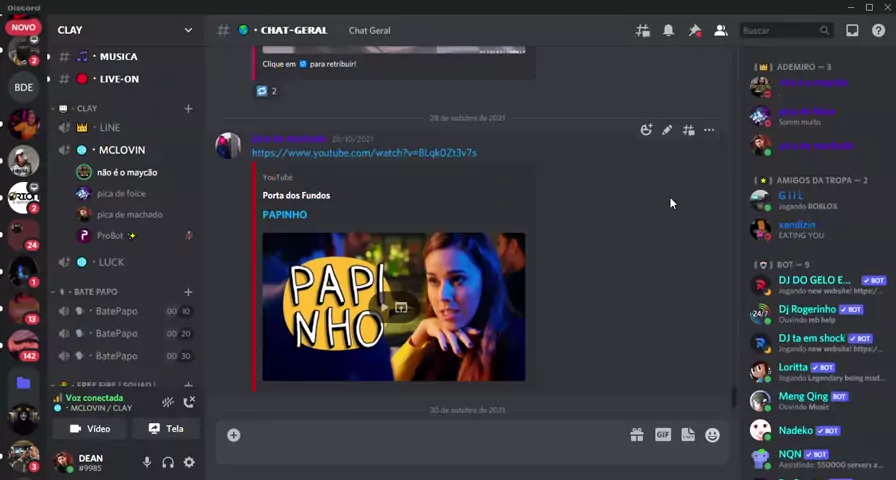Viewport: 896px width, 480px height.
Task: Show pinned messages
Action: tap(694, 31)
